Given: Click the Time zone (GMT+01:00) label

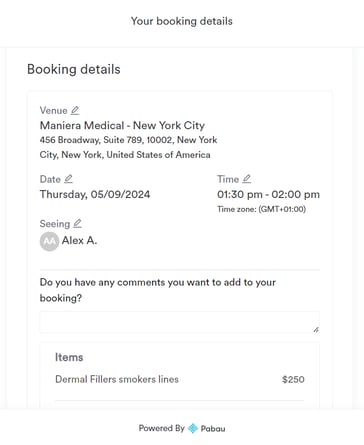Looking at the screenshot, I should click(x=262, y=209).
